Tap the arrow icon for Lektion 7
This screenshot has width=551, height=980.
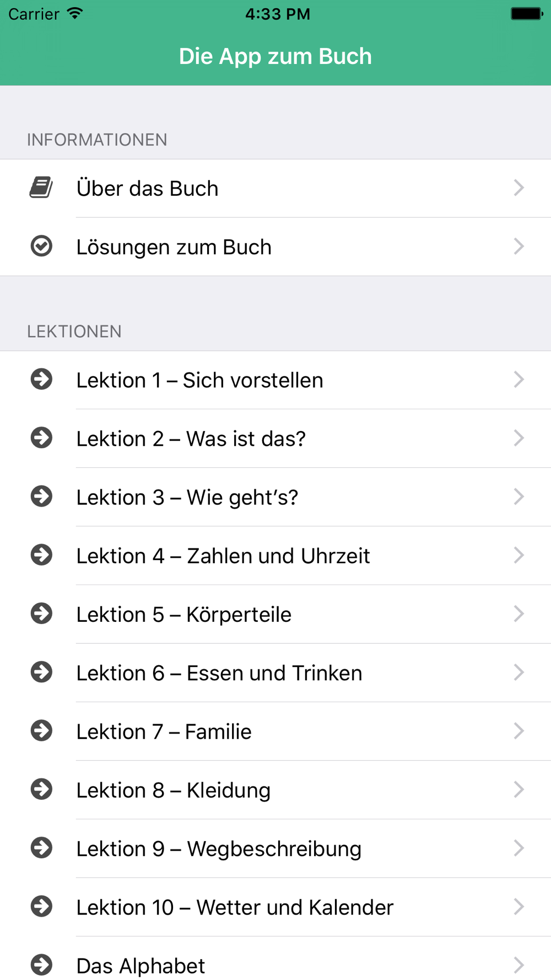41,731
